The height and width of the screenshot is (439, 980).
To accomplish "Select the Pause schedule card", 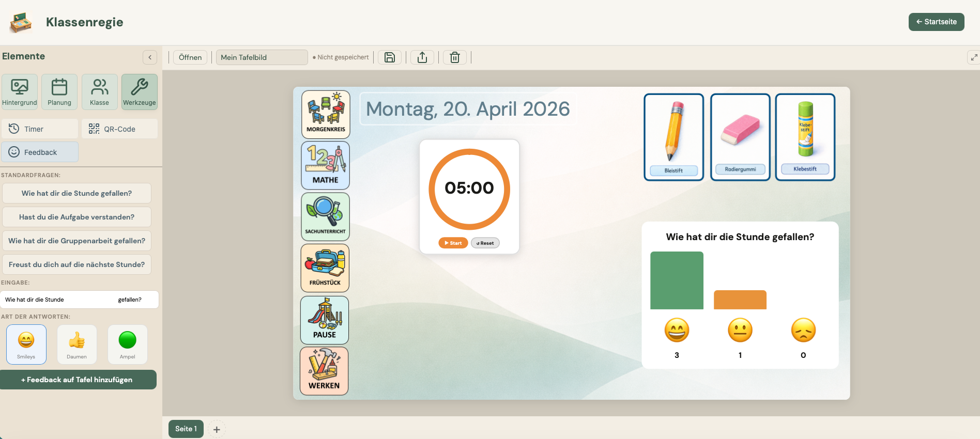I will coord(324,320).
